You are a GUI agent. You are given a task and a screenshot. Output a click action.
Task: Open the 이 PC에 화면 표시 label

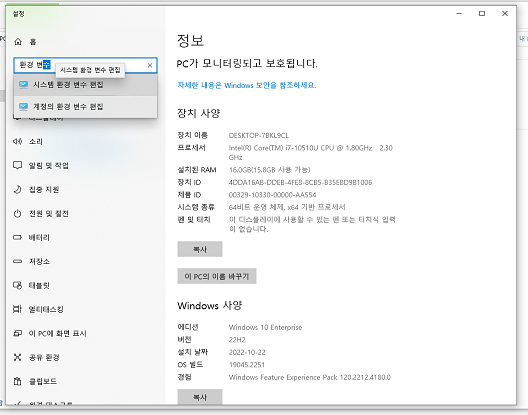pyautogui.click(x=58, y=333)
